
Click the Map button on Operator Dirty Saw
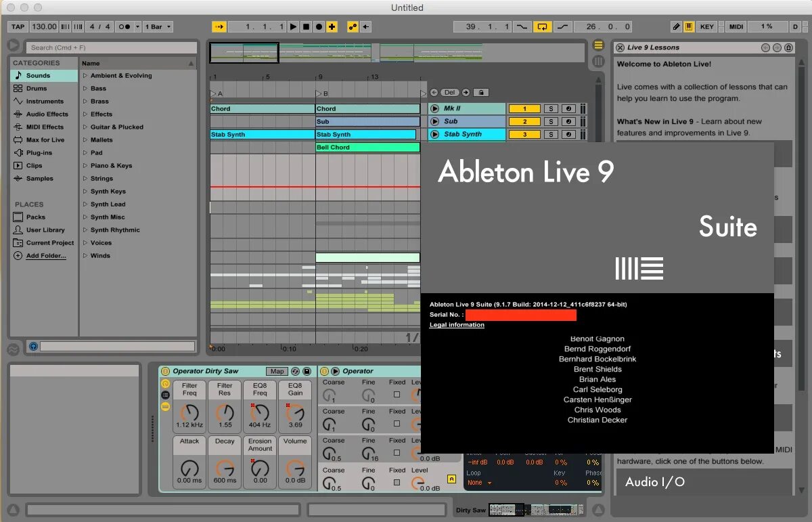[x=277, y=371]
